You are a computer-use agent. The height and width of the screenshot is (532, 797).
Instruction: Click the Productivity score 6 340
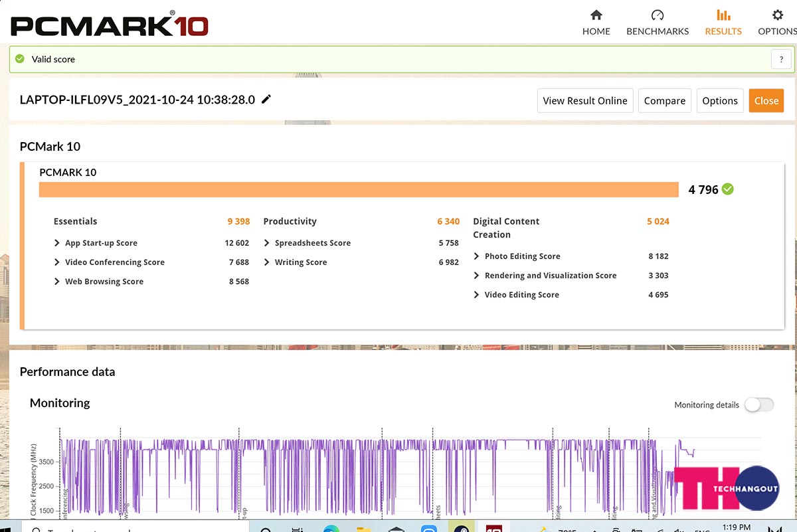448,222
